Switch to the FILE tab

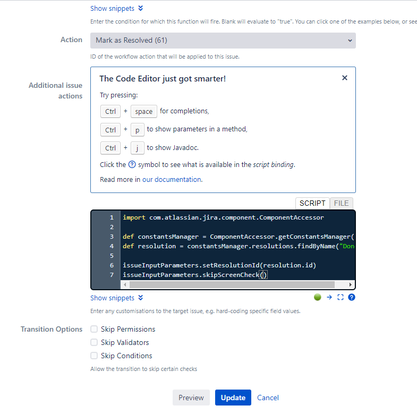pos(341,203)
